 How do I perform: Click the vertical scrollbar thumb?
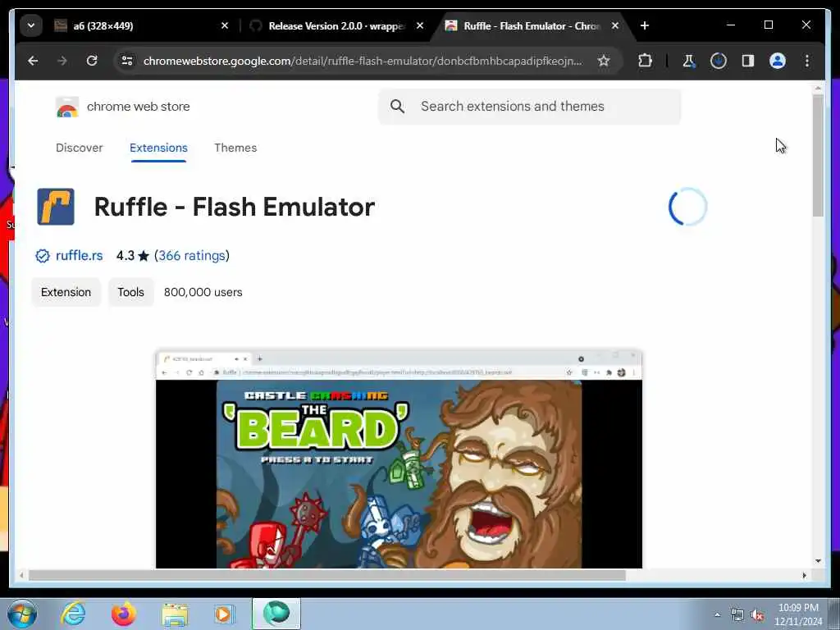click(818, 156)
